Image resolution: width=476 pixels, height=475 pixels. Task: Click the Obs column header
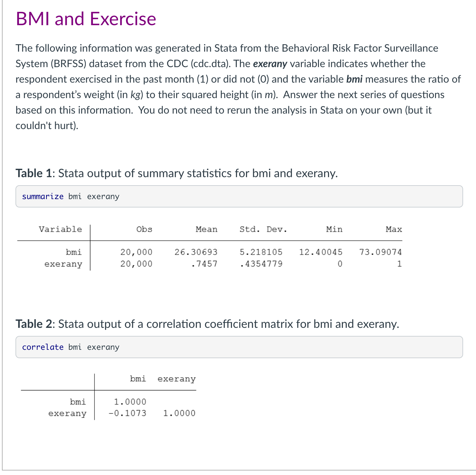click(x=144, y=229)
